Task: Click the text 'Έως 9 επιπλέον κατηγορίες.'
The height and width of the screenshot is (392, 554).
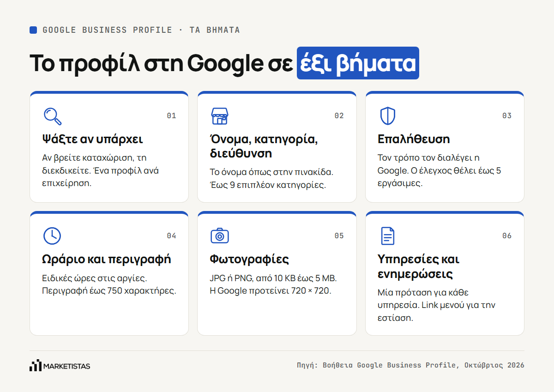Action: point(268,186)
